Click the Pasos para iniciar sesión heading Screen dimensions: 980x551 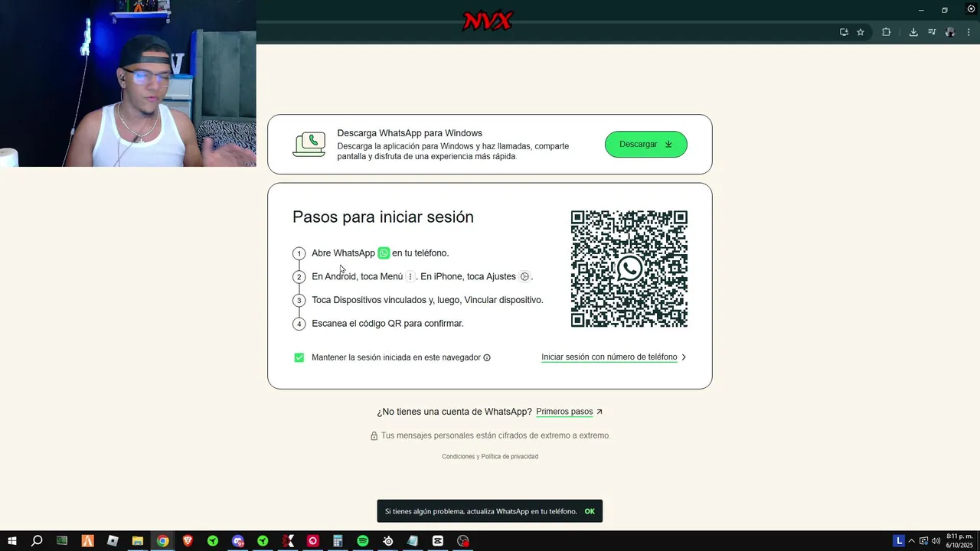tap(383, 217)
